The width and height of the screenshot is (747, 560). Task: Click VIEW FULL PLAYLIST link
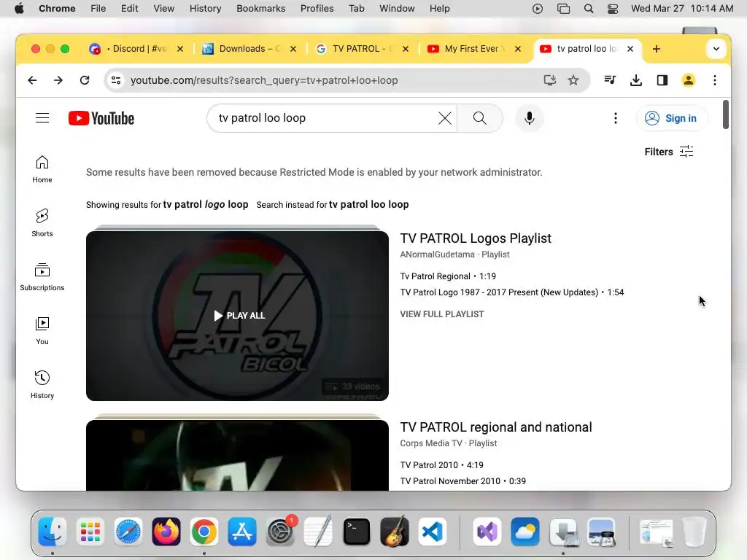tap(442, 314)
